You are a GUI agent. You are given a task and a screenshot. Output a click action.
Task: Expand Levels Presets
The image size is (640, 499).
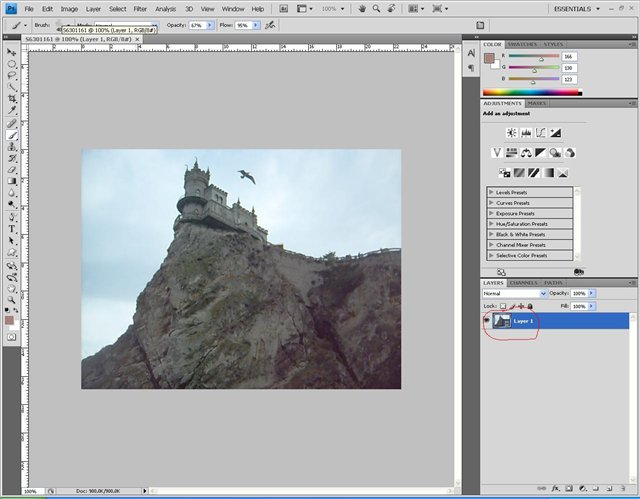[530, 192]
